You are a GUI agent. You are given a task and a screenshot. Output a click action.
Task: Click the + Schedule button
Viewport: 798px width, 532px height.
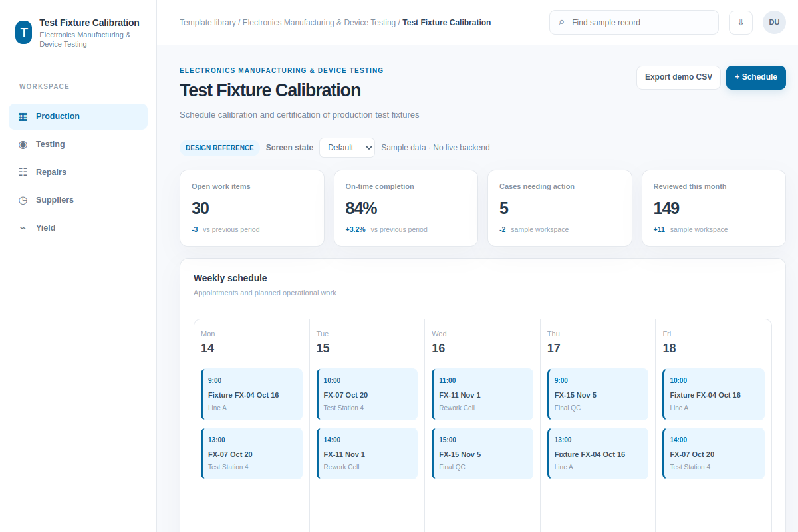[756, 77]
